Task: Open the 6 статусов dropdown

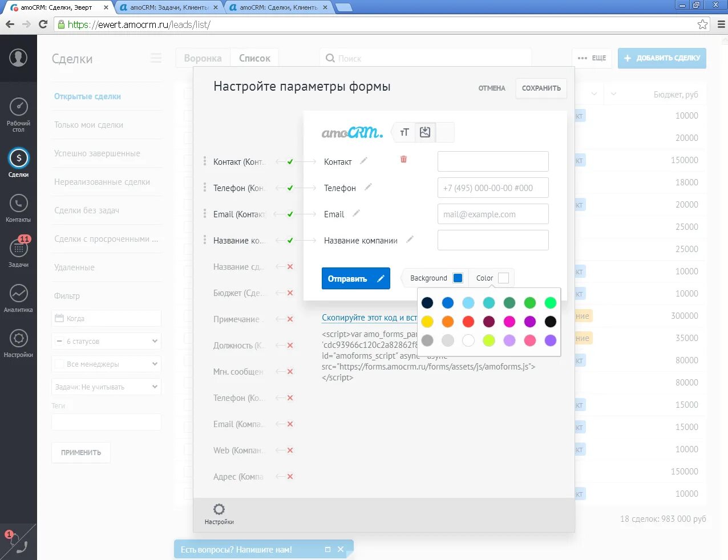Action: [106, 340]
